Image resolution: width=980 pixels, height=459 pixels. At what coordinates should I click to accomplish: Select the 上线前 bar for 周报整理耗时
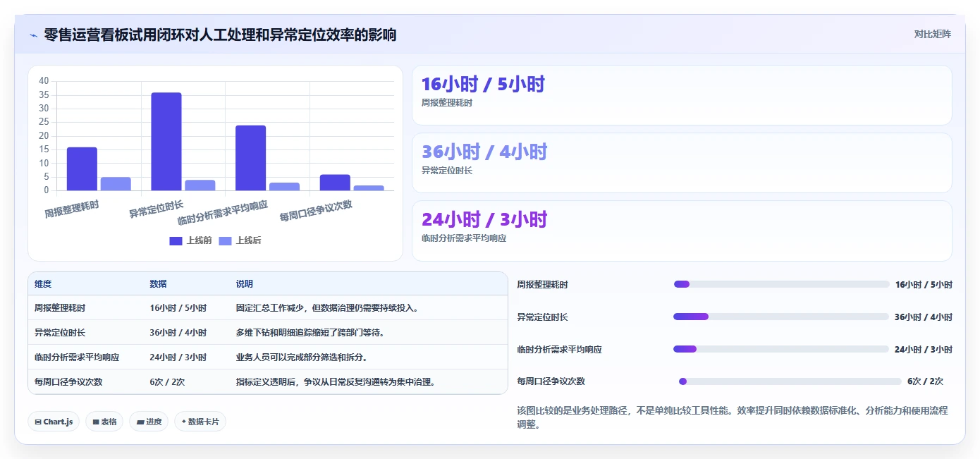click(x=82, y=169)
